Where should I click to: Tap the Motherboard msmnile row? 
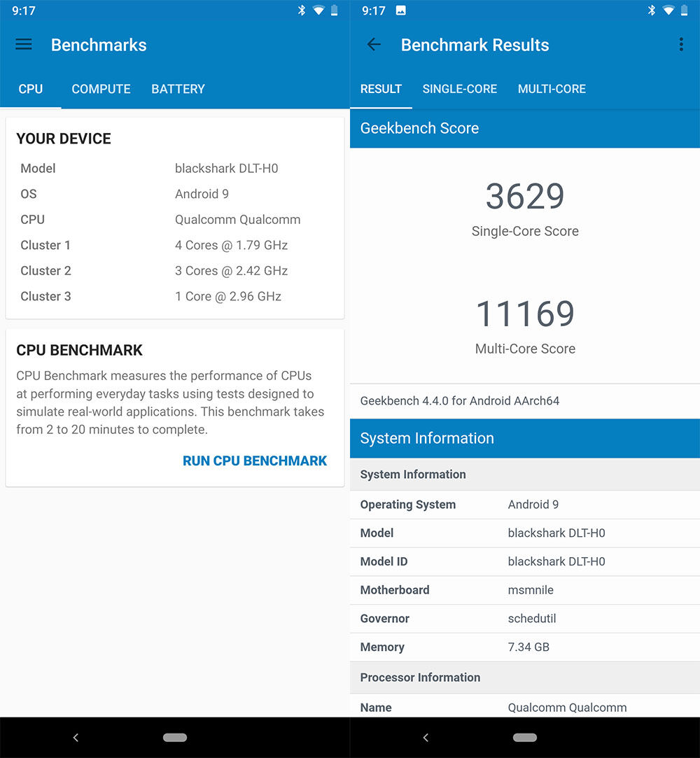525,590
